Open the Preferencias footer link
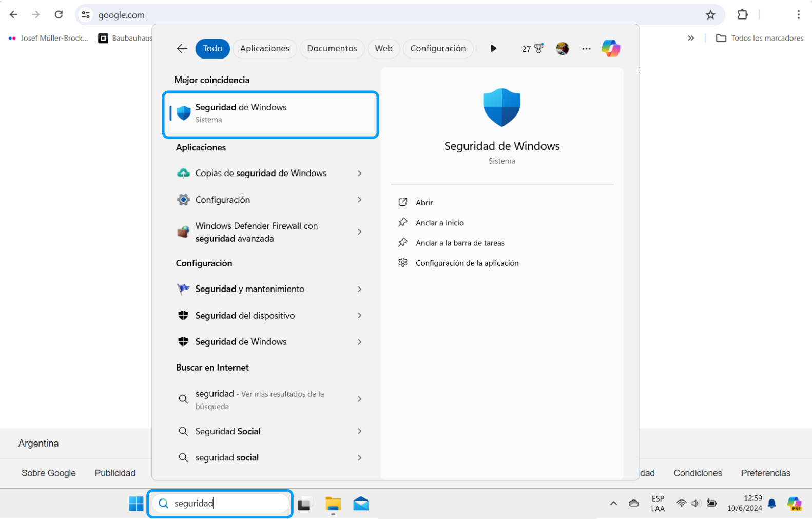The image size is (812, 519). click(x=765, y=473)
